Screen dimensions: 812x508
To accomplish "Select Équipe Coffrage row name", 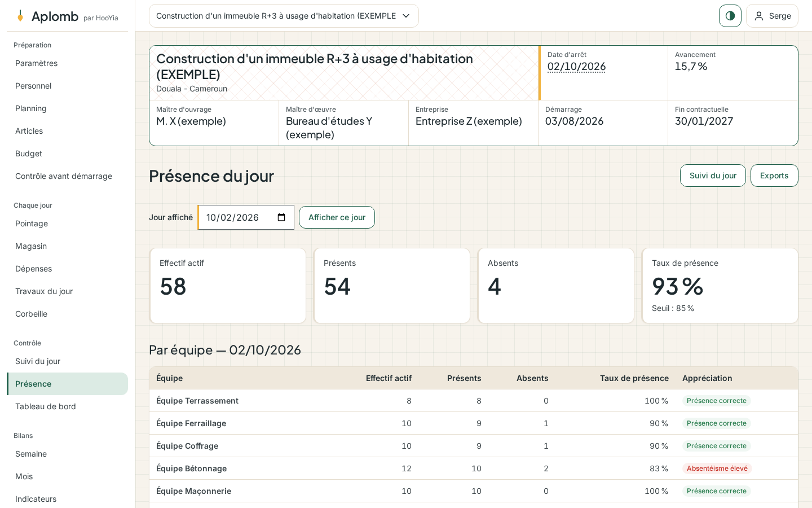I will [187, 446].
